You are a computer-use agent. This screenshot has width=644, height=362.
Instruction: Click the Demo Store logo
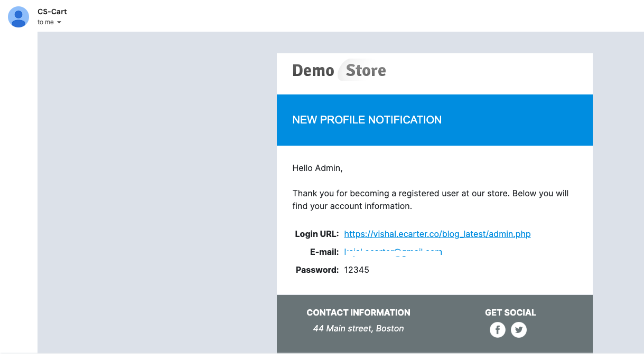point(339,70)
